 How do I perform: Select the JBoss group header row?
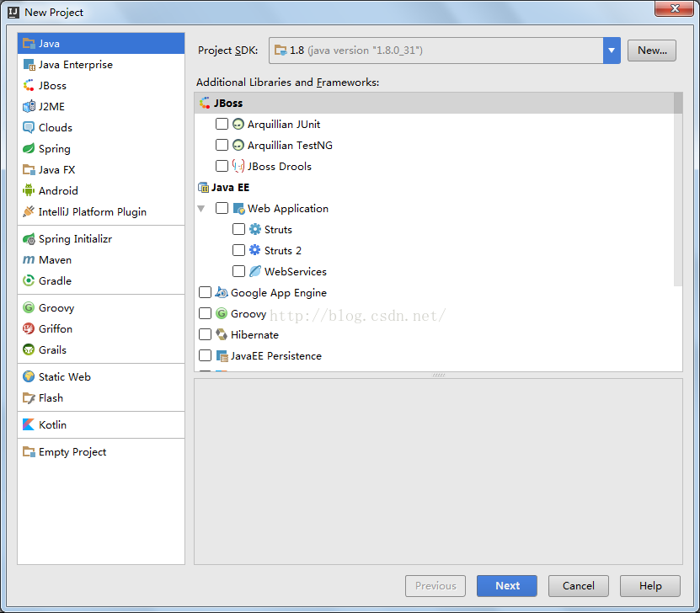pyautogui.click(x=435, y=103)
